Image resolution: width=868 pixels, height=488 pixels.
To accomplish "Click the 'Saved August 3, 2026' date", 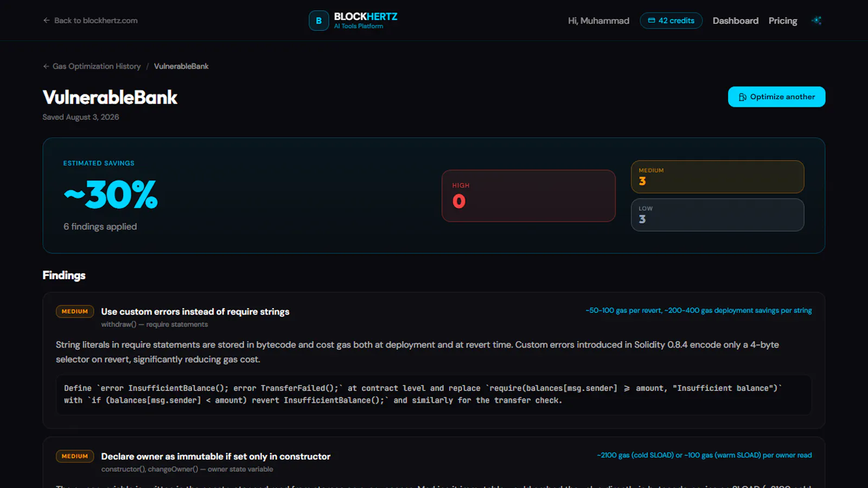I will pos(81,117).
